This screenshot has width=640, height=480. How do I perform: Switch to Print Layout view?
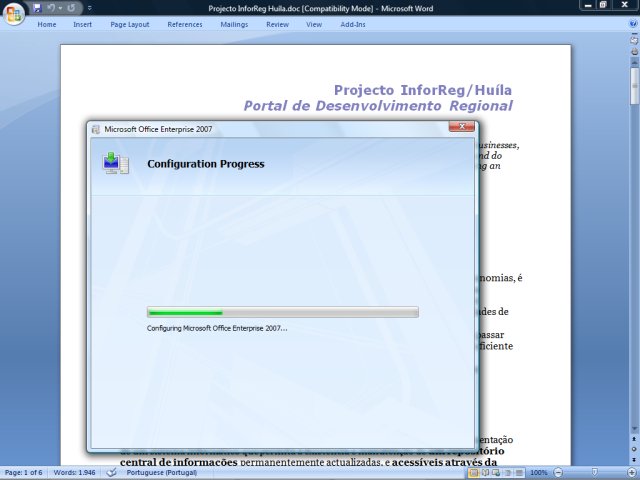coord(473,473)
